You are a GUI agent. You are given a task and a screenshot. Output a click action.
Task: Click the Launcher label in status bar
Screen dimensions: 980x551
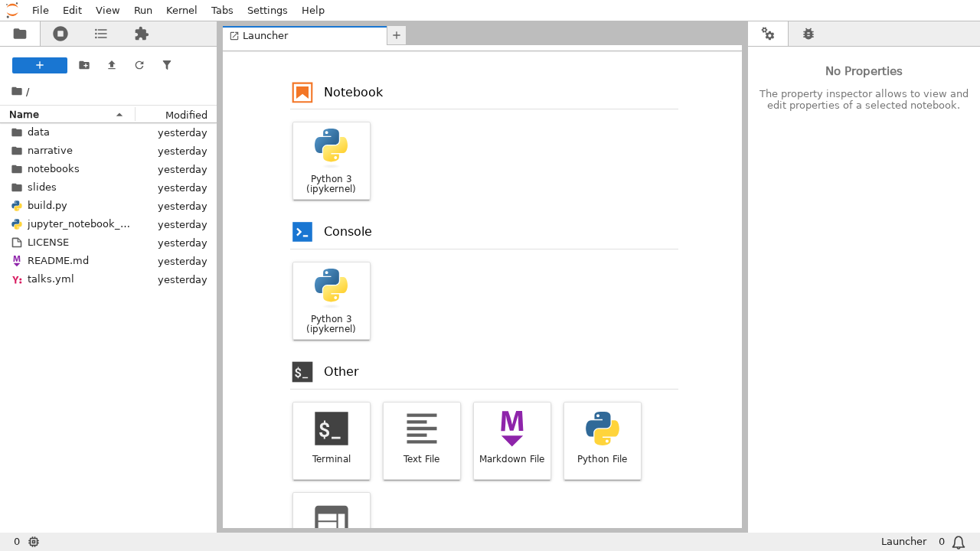click(903, 542)
